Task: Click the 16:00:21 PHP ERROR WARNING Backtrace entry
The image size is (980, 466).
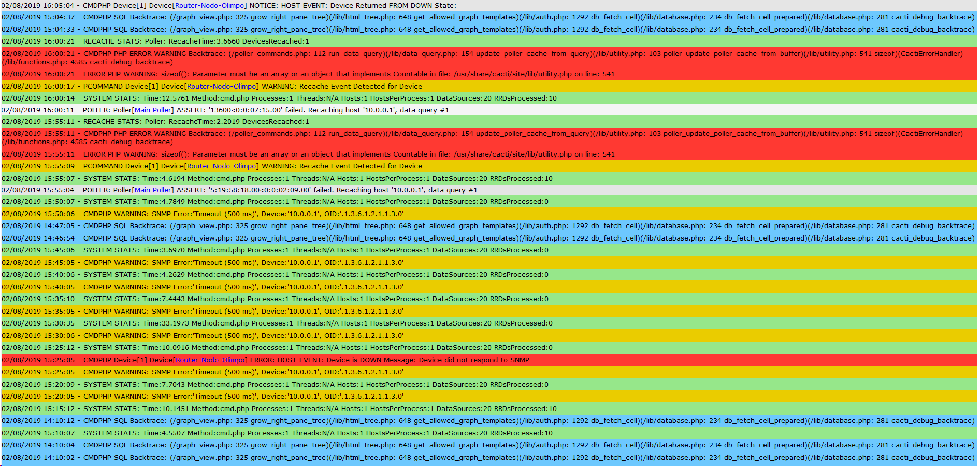Action: [x=489, y=58]
